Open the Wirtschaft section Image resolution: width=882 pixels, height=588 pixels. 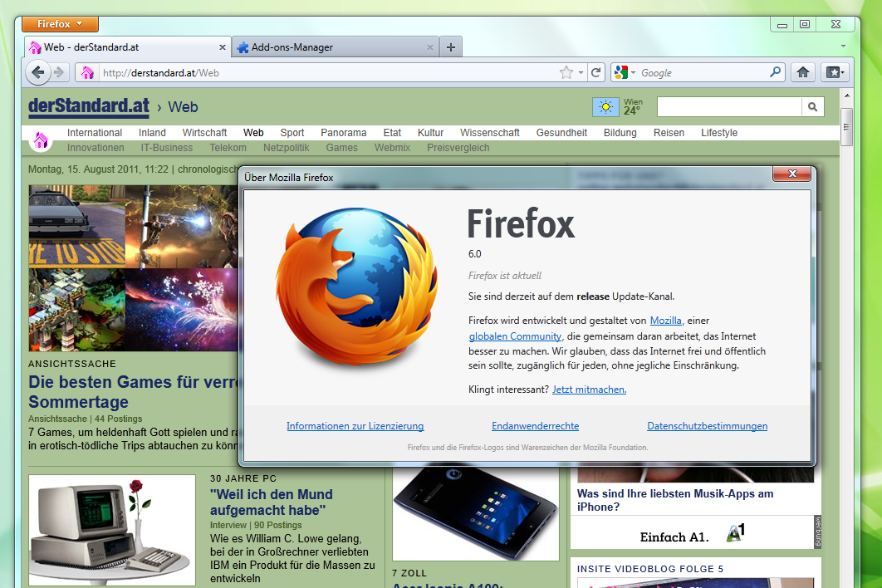pyautogui.click(x=204, y=133)
